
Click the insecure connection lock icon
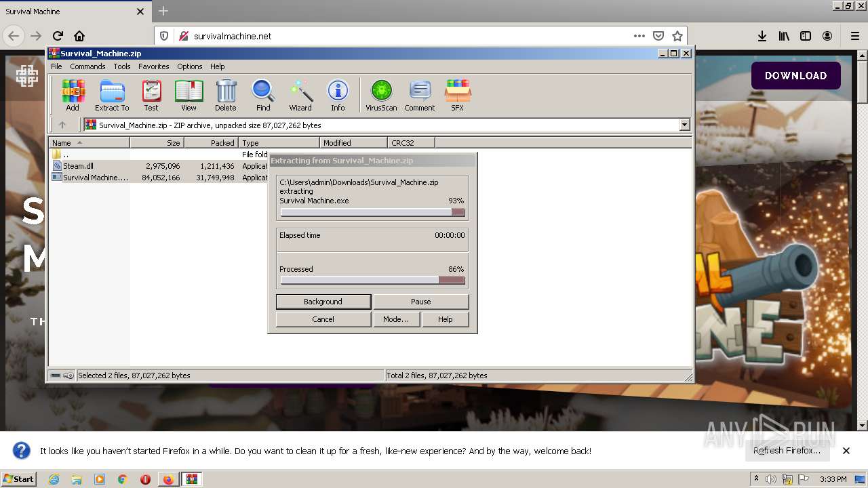(x=183, y=36)
